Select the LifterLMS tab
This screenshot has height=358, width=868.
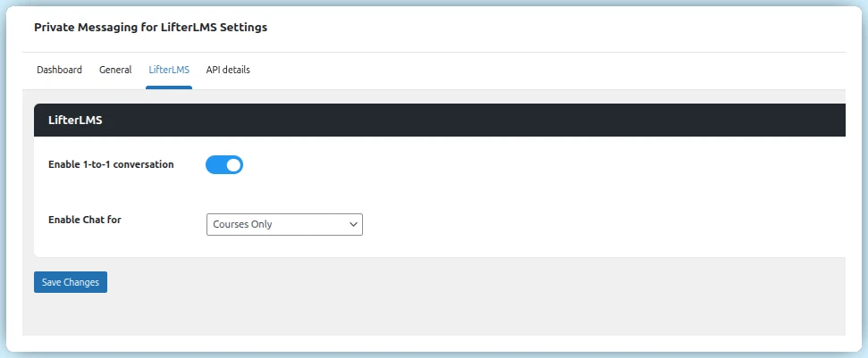169,70
